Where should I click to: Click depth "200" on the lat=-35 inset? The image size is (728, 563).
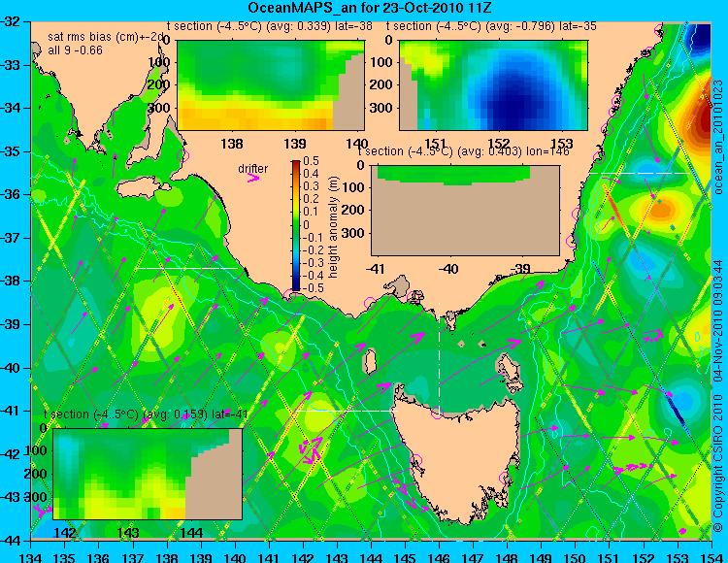[382, 85]
